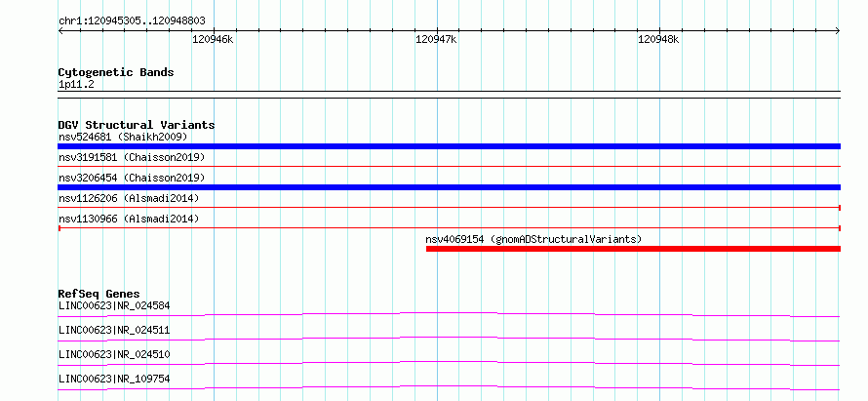868x401 pixels.
Task: Select the Cytogenetic Bands track title
Action: pyautogui.click(x=116, y=72)
